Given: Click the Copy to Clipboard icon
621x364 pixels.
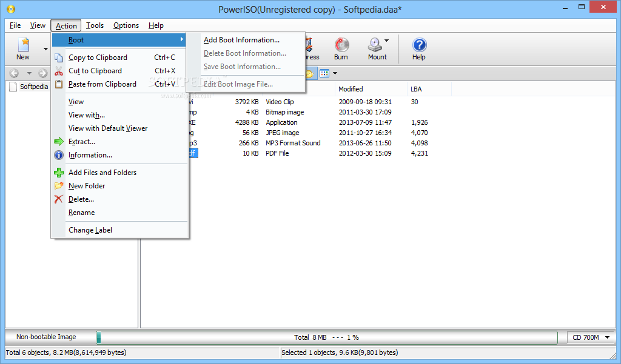Looking at the screenshot, I should (x=59, y=58).
